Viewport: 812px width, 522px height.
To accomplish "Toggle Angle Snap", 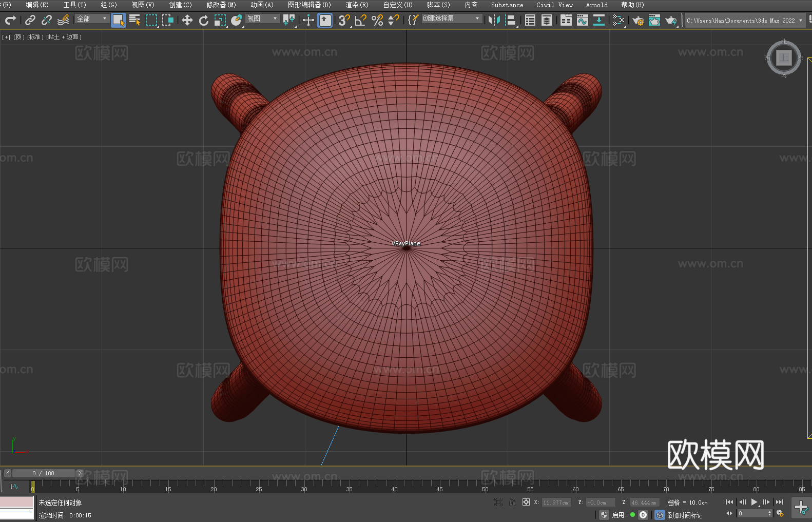I will point(361,20).
